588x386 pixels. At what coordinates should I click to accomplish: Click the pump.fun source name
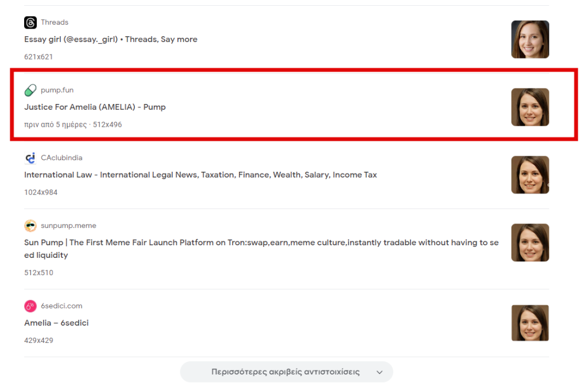click(x=57, y=90)
